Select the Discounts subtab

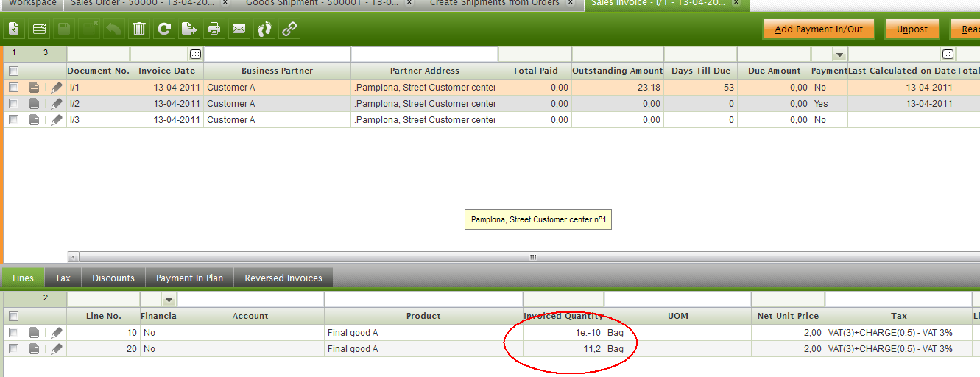113,278
